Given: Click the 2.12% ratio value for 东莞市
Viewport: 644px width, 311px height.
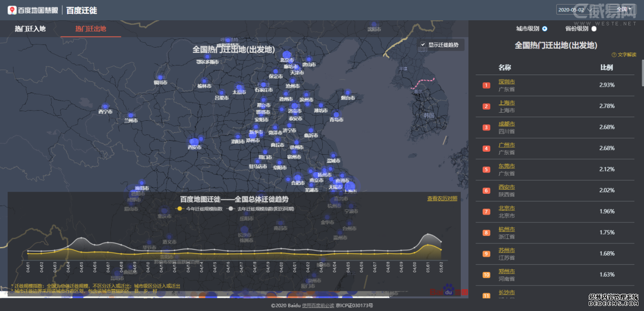Looking at the screenshot, I should pos(607,169).
